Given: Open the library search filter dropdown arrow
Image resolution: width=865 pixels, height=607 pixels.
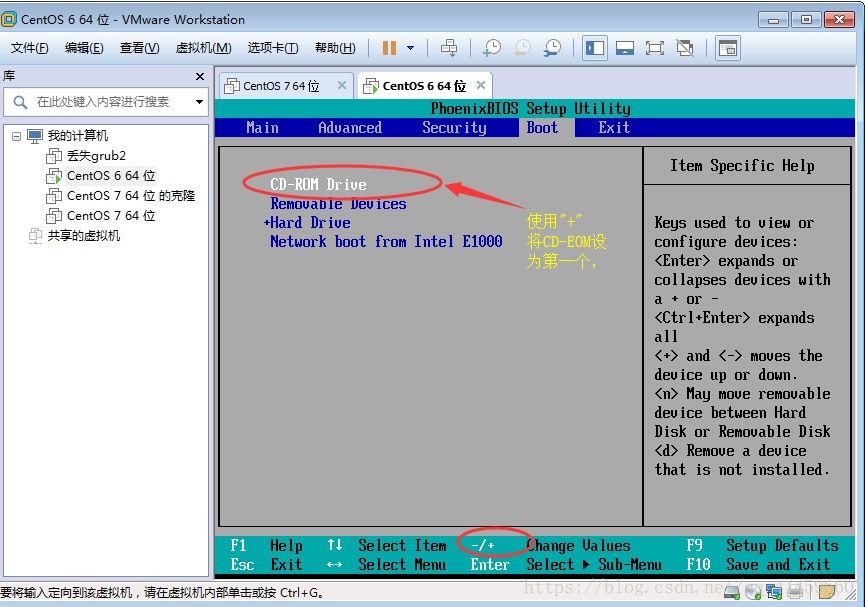Looking at the screenshot, I should [199, 102].
